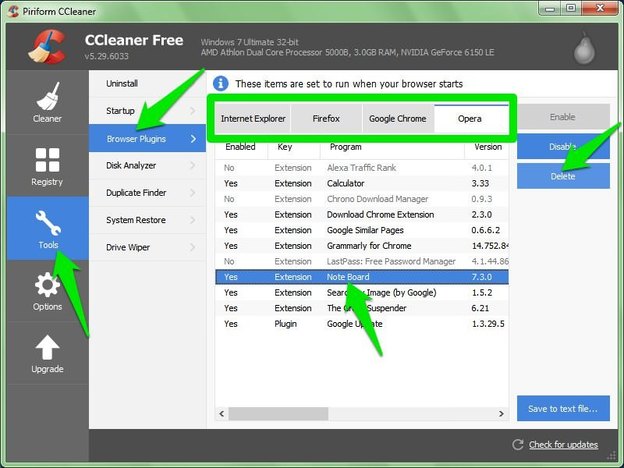Click the Save to text file button
This screenshot has height=468, width=624.
pos(563,408)
